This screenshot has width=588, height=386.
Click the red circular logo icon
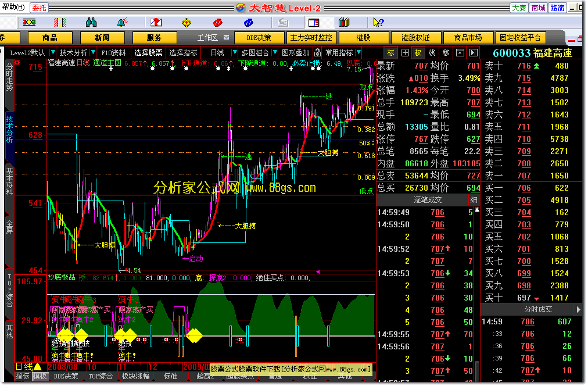pyautogui.click(x=217, y=23)
